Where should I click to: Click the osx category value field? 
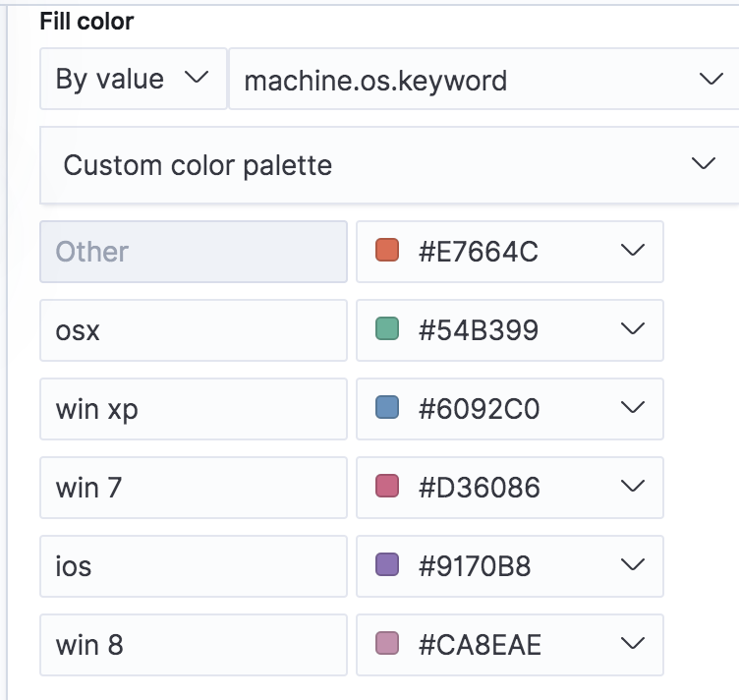point(193,329)
